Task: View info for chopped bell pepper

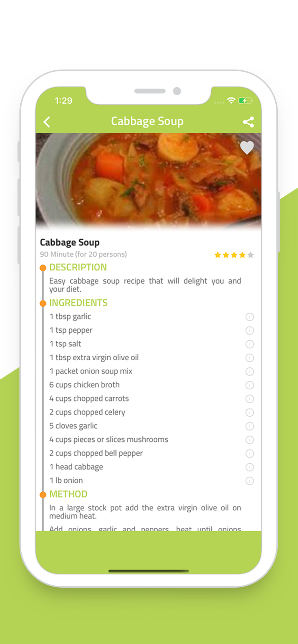Action: [250, 454]
